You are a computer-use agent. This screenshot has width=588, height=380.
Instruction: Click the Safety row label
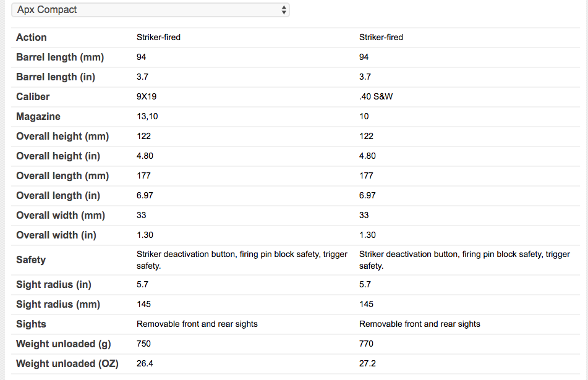click(x=31, y=260)
